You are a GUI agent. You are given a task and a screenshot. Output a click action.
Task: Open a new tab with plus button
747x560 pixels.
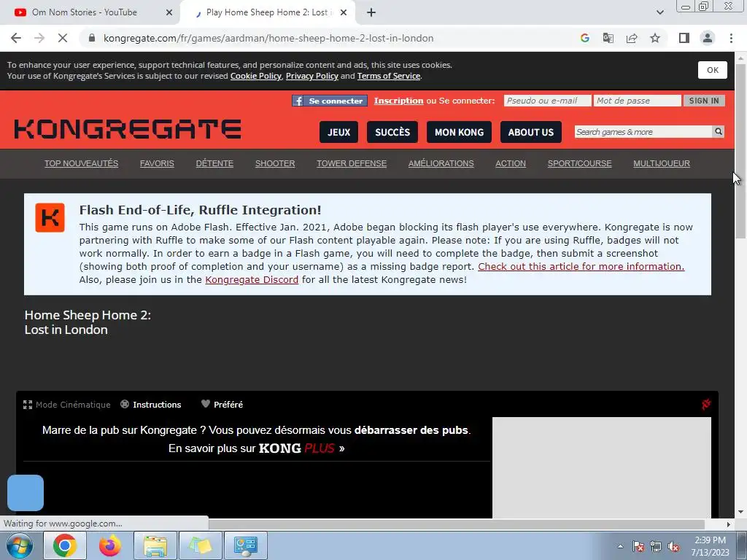(371, 13)
